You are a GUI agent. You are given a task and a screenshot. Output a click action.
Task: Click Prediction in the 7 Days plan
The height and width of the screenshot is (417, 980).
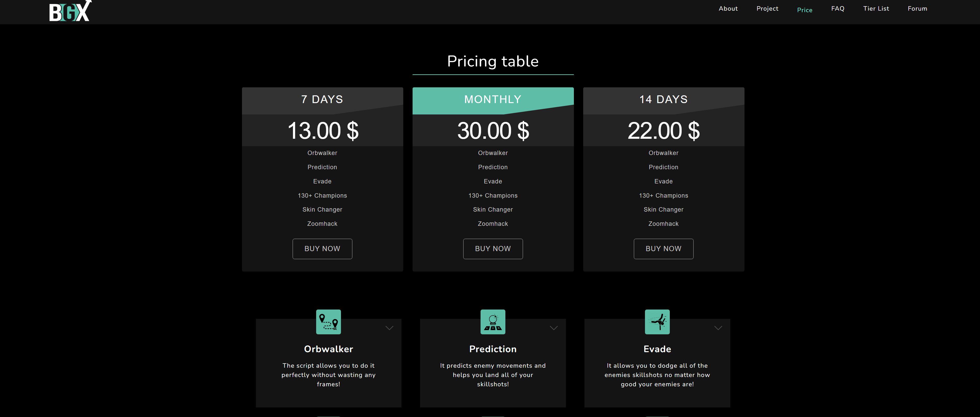pyautogui.click(x=322, y=167)
